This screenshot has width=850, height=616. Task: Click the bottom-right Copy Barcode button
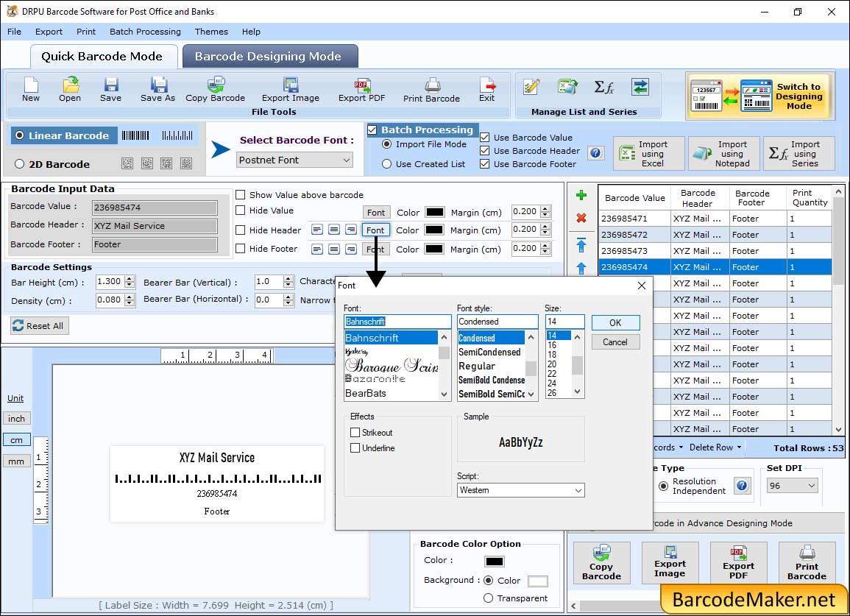pos(602,563)
